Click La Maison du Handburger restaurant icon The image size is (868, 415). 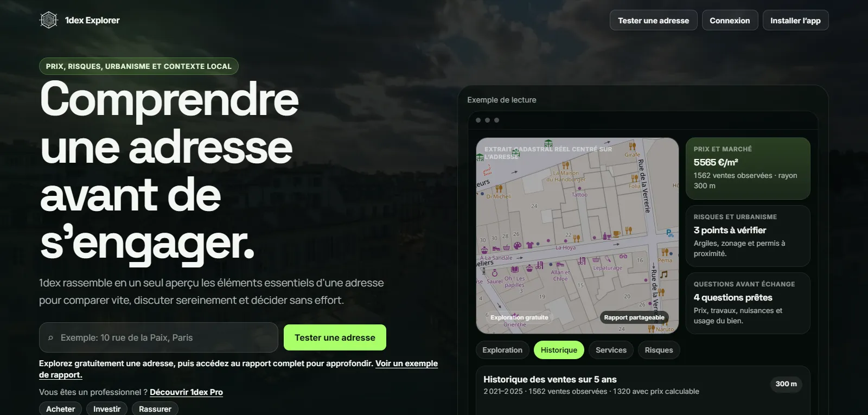[x=566, y=165]
